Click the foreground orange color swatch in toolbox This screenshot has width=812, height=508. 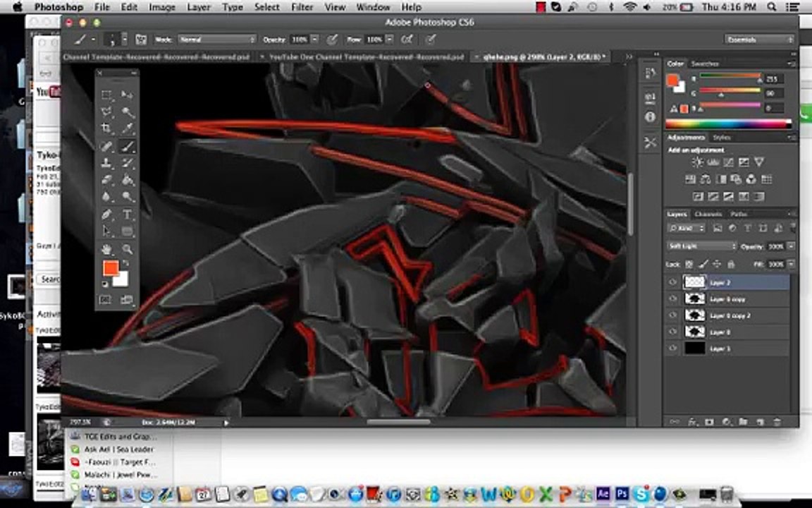tap(111, 268)
